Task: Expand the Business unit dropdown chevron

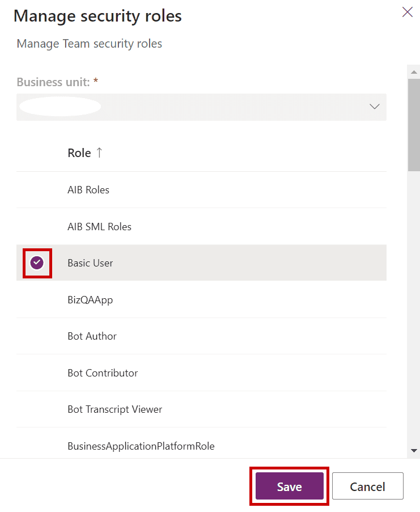Action: point(374,107)
